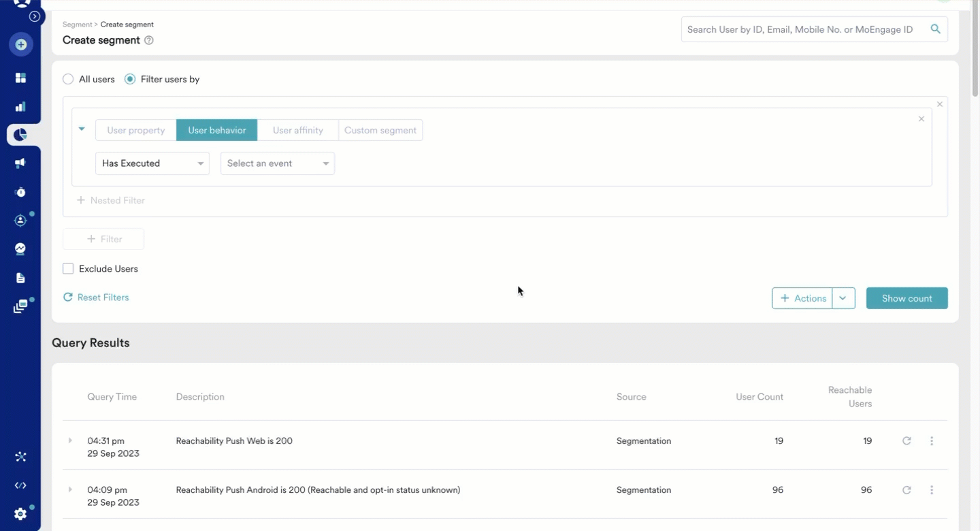Open the Analytics bar chart icon
Screen dimensions: 980x531
[20, 106]
